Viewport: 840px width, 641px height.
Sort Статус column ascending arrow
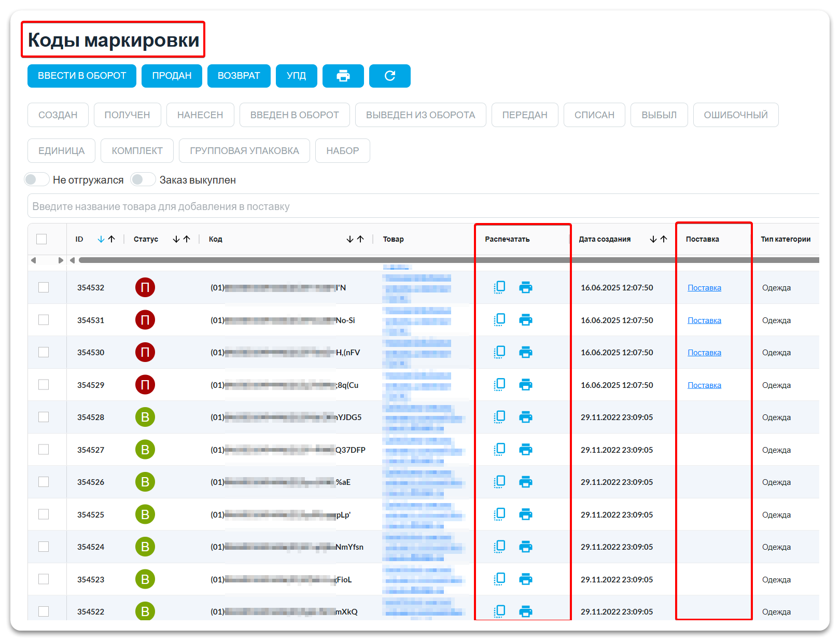pyautogui.click(x=187, y=239)
